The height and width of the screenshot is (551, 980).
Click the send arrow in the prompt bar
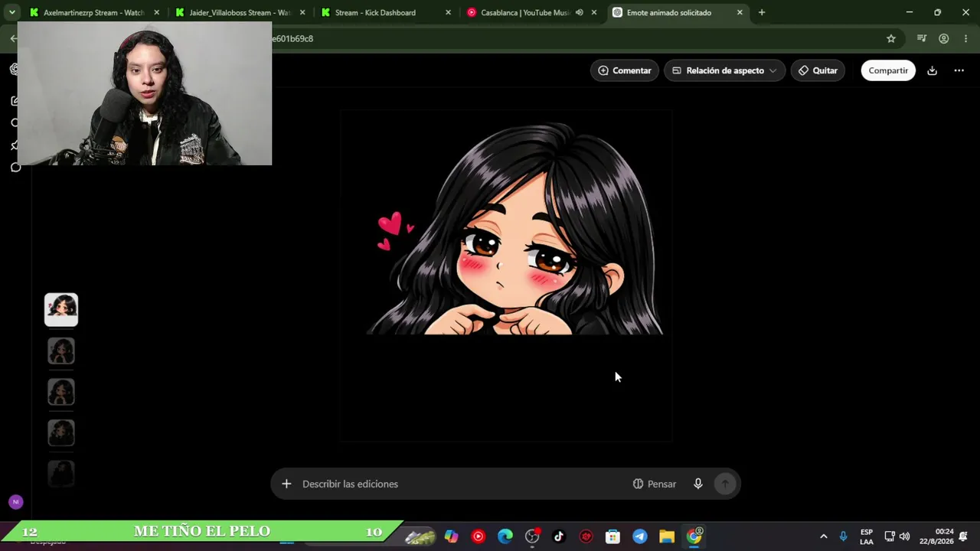click(x=724, y=484)
